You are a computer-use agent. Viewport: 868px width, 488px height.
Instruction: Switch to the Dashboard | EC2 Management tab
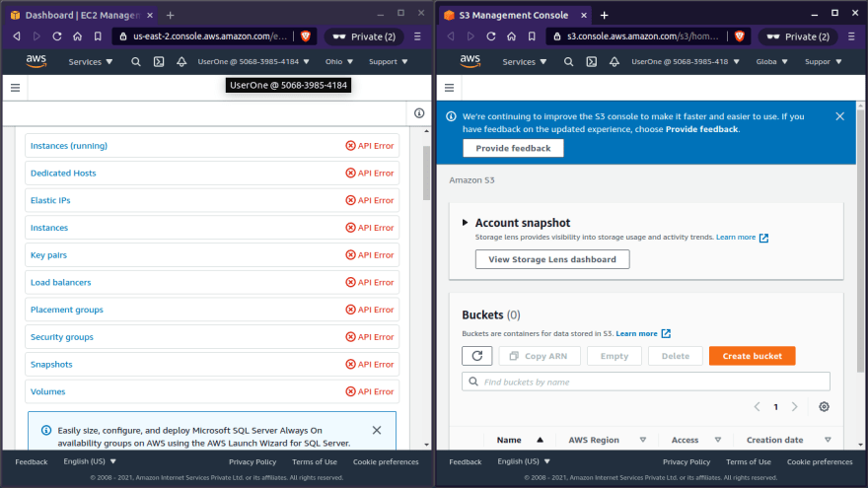tap(82, 15)
